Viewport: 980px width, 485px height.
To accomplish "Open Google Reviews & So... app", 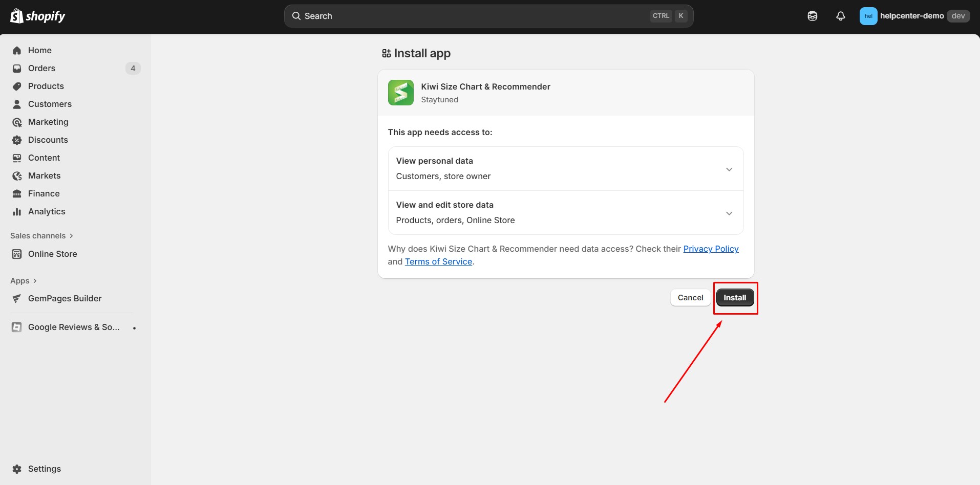I will point(73,327).
